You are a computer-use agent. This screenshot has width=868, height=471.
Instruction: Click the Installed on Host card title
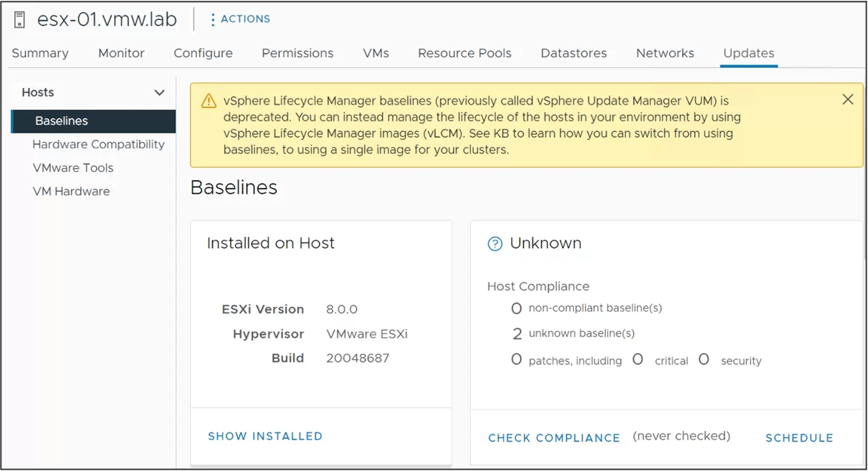point(271,243)
